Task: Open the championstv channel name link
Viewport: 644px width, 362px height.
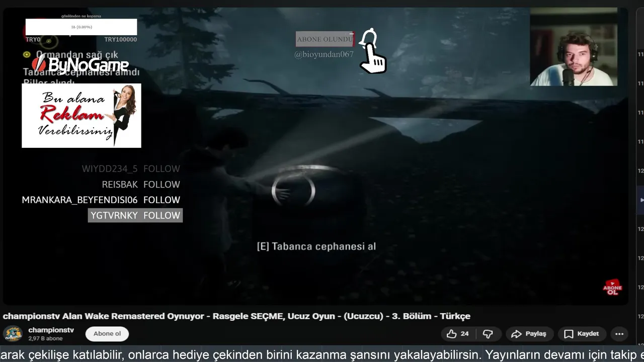Action: tap(51, 330)
